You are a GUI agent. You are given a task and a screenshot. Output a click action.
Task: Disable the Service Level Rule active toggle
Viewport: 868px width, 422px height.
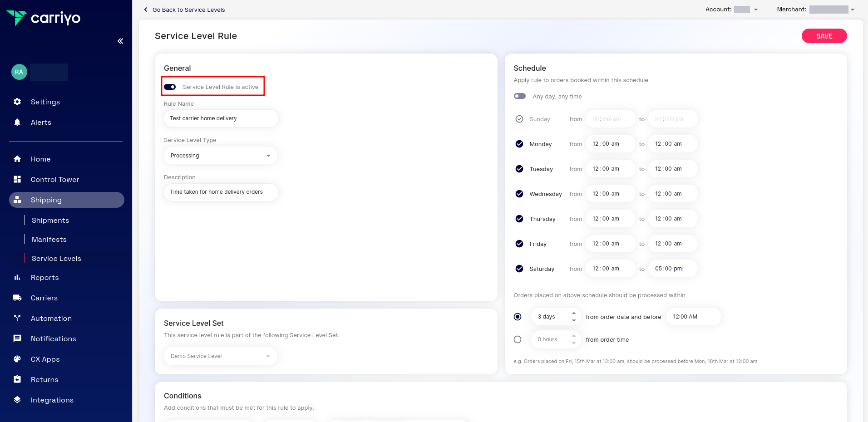169,87
